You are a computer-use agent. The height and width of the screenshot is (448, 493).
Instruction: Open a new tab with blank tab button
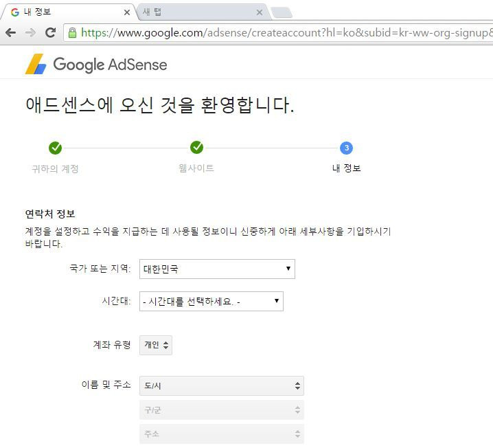282,12
